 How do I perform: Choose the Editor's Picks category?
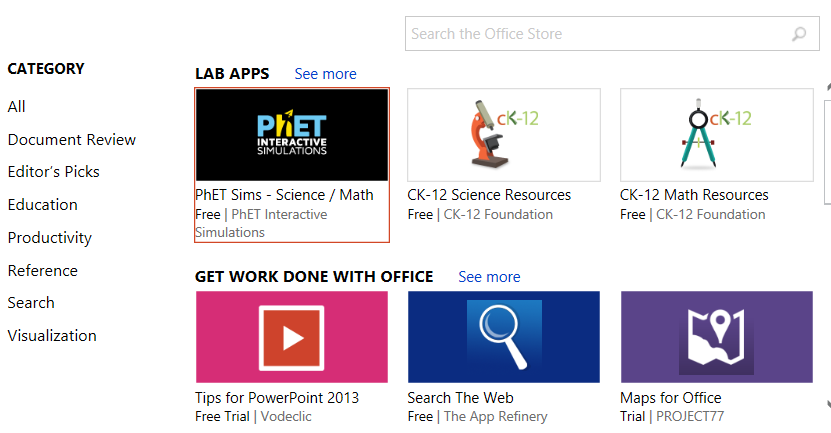(54, 172)
